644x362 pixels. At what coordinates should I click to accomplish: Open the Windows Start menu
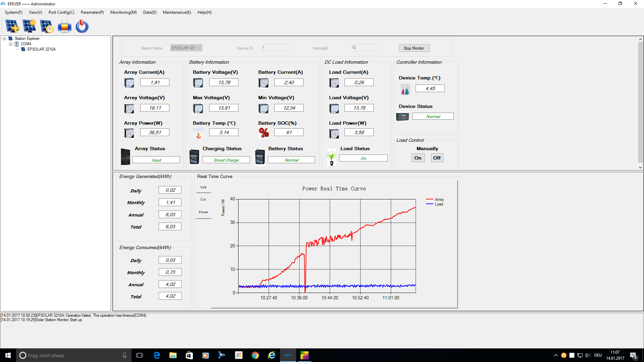point(8,355)
